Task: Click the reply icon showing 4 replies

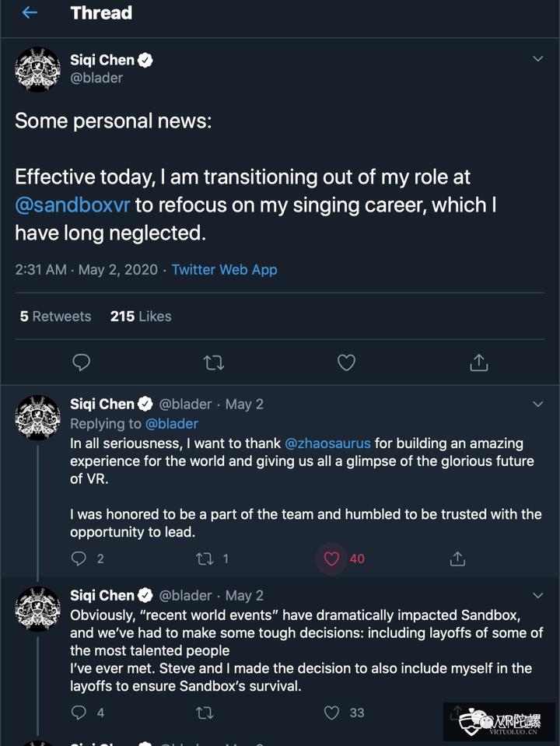Action: [x=79, y=713]
